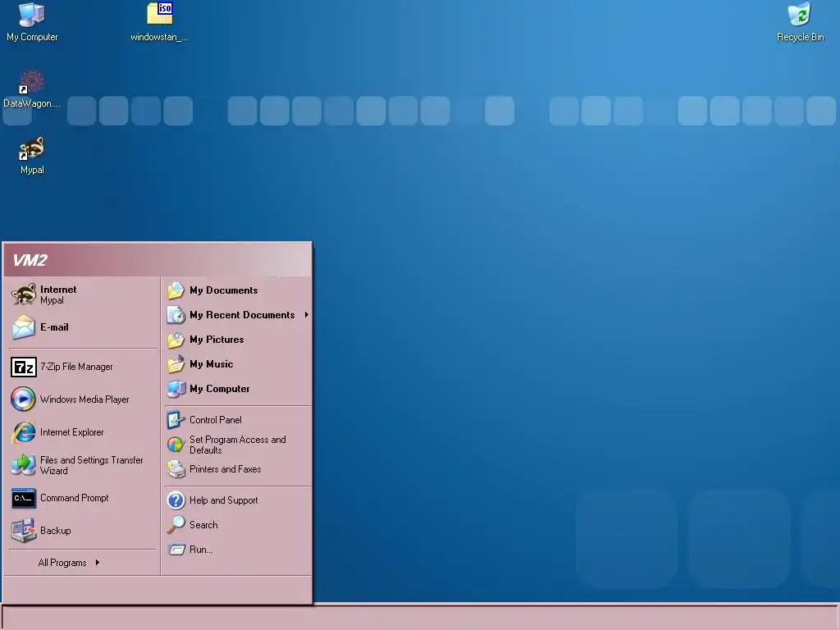840x630 pixels.
Task: Click the Set Program Access icon
Action: tap(176, 445)
